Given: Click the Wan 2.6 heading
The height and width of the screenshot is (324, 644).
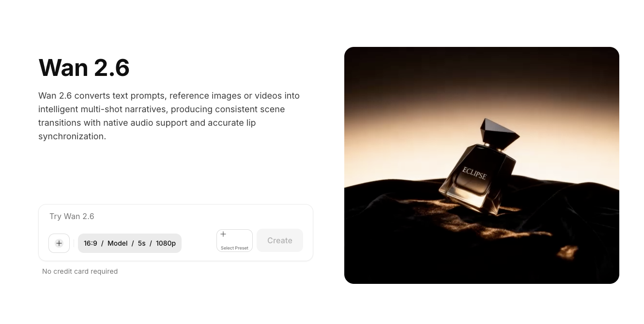Looking at the screenshot, I should [x=84, y=67].
